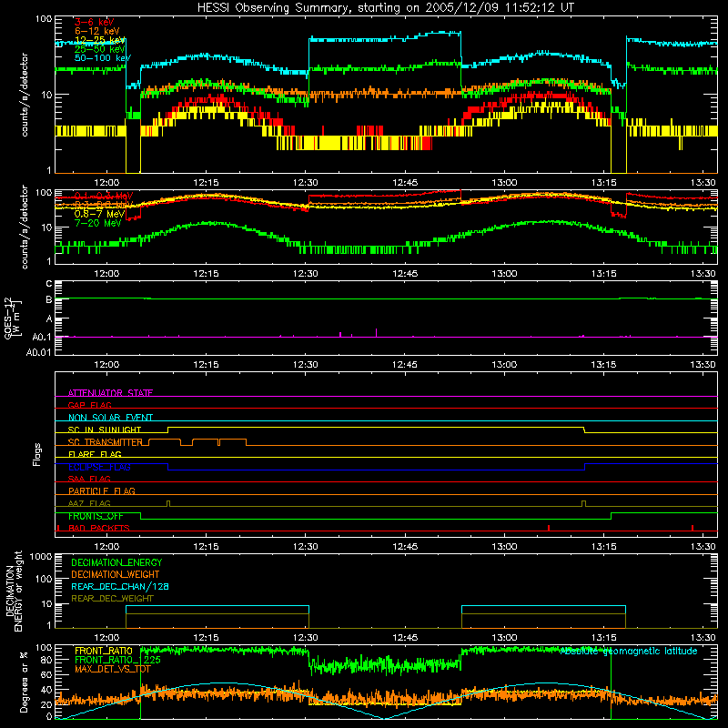The height and width of the screenshot is (728, 728).
Task: Click '12:45' tick below the keV count-rate panel
Action: [405, 183]
